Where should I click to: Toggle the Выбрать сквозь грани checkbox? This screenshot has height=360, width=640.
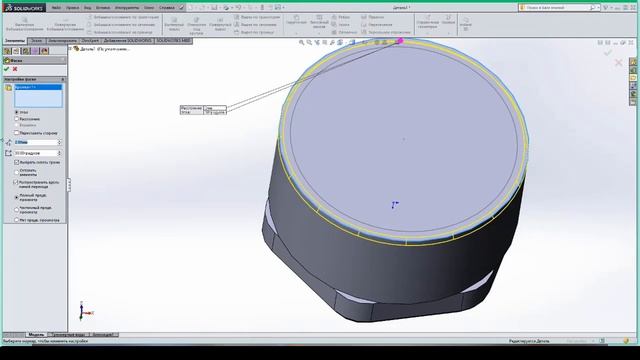(17, 162)
